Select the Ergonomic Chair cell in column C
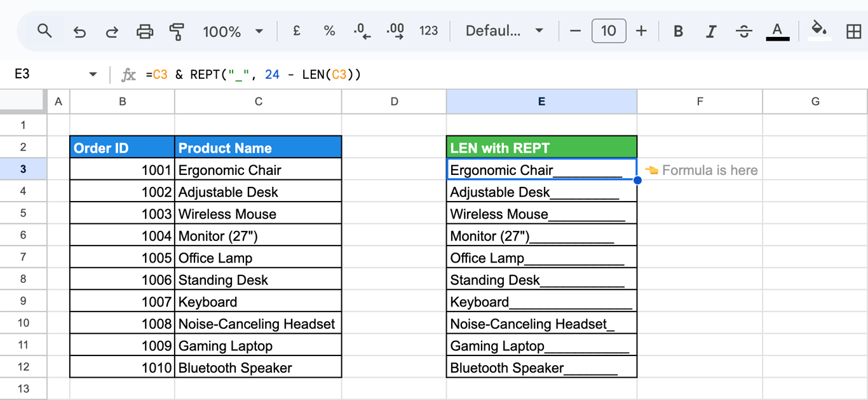Viewport: 868px width, 400px height. pyautogui.click(x=258, y=170)
